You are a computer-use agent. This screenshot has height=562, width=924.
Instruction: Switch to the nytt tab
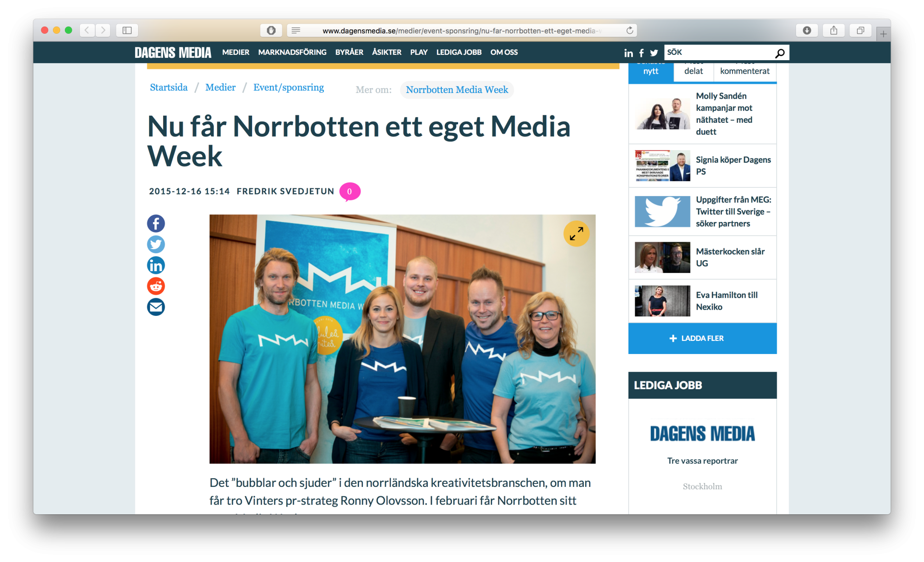(x=651, y=71)
